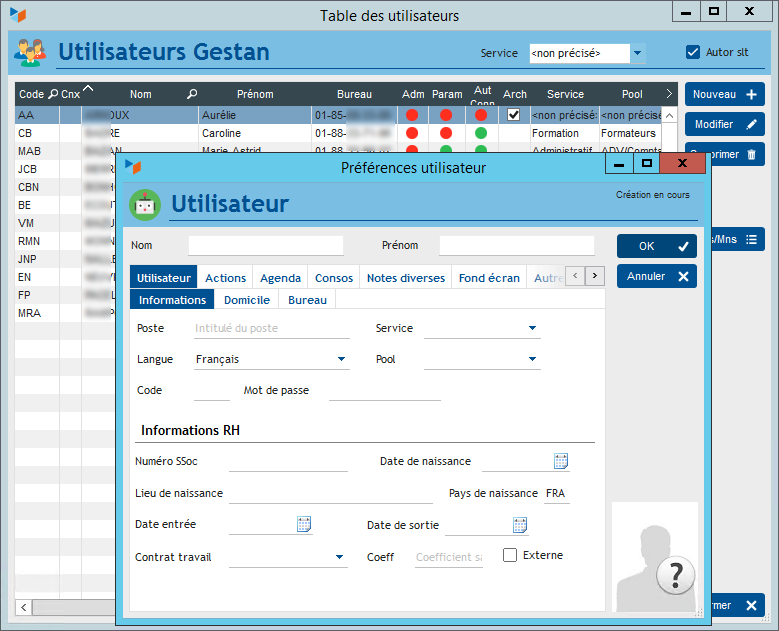Viewport: 779px width, 631px height.
Task: Click the magnifier icon next to Code column
Action: click(53, 94)
